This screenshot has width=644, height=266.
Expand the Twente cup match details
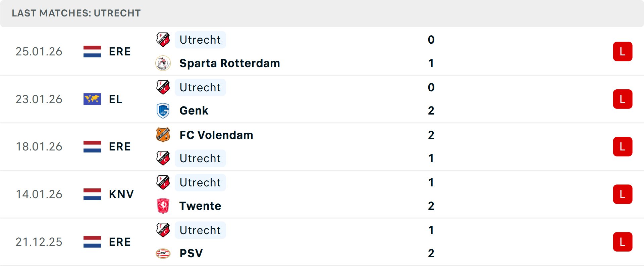coord(322,194)
